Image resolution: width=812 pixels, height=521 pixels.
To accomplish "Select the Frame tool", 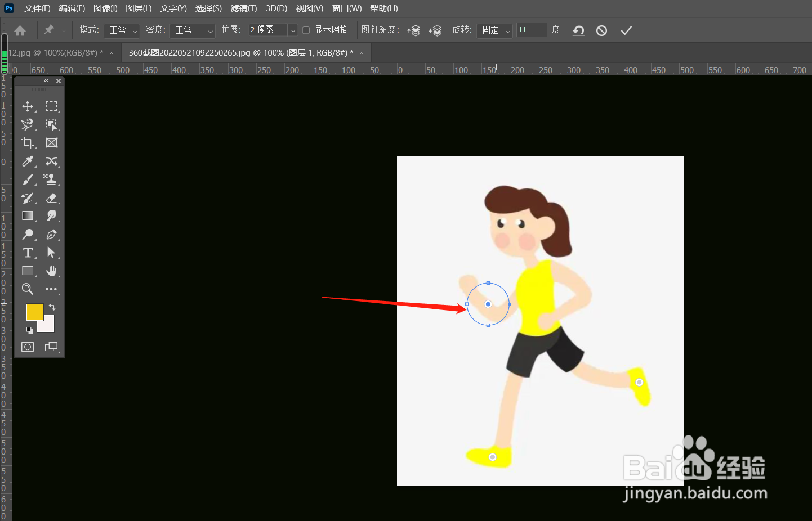I will [52, 143].
